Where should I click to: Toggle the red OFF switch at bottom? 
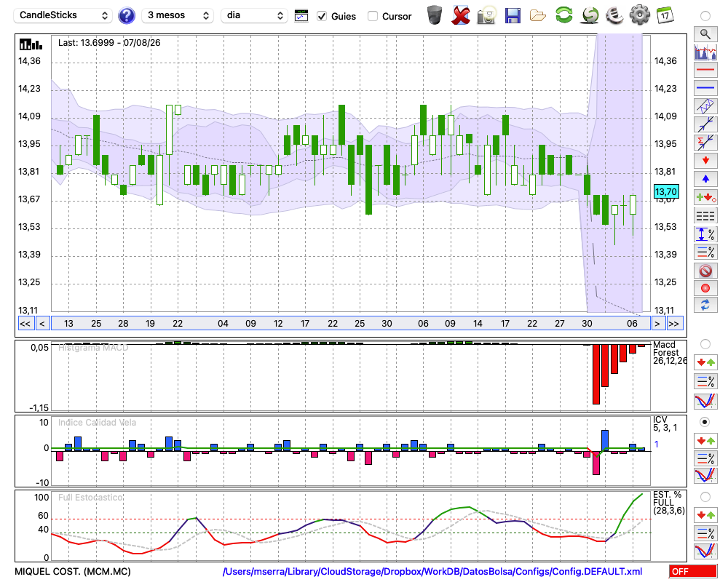point(693,571)
